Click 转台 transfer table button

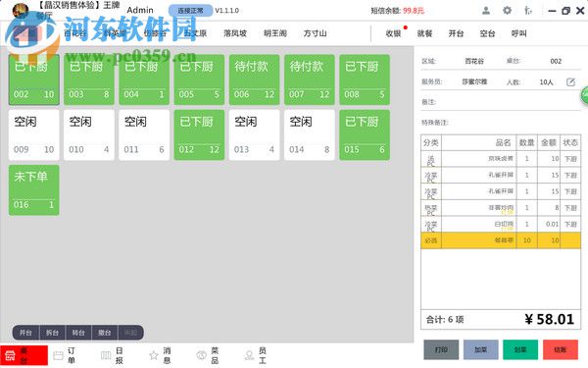pyautogui.click(x=78, y=333)
